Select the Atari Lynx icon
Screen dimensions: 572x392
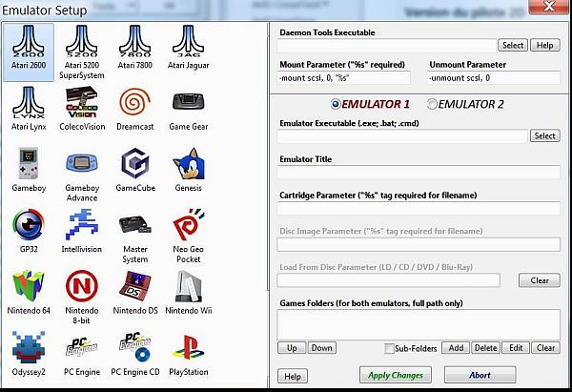coord(29,102)
